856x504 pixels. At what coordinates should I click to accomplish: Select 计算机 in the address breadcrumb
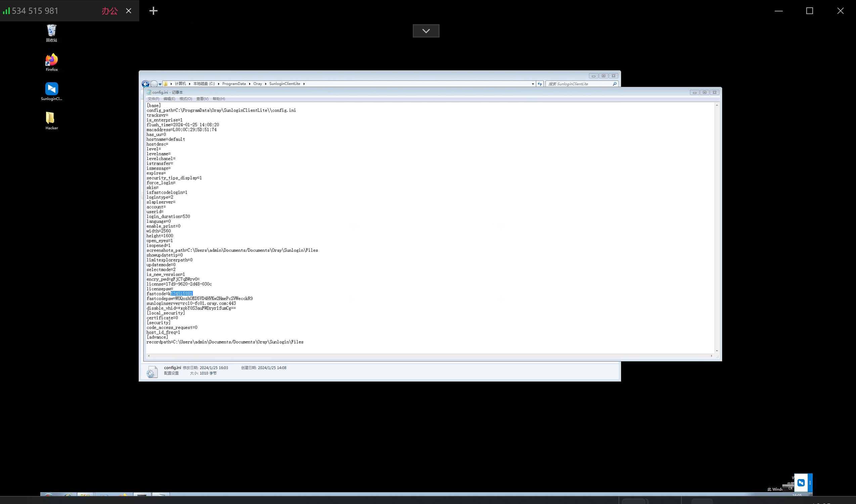[x=180, y=84]
